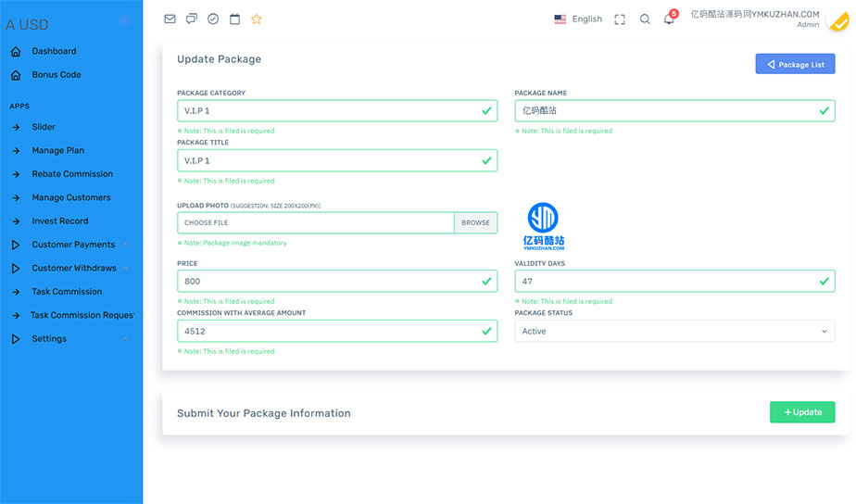
Task: Go to Dashboard in sidebar
Action: pos(54,51)
